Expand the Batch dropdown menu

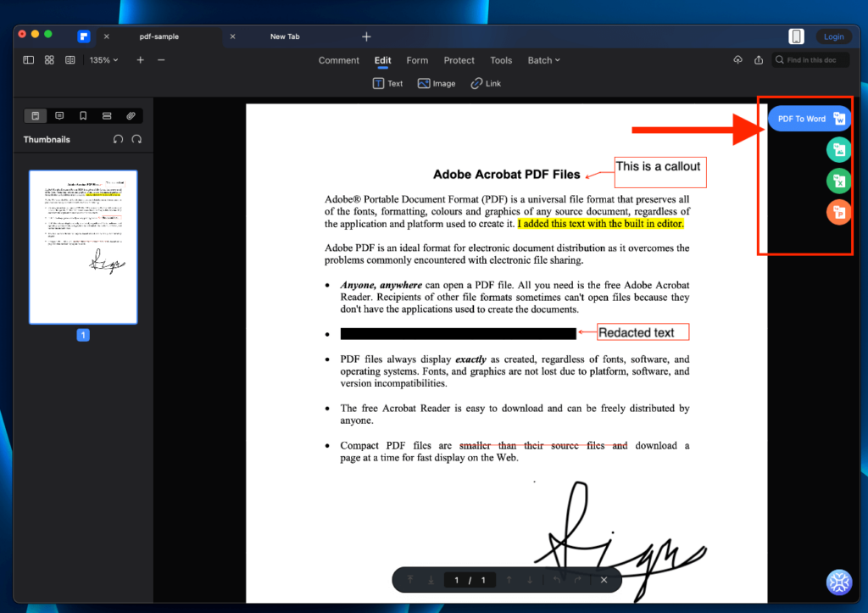[x=543, y=60]
